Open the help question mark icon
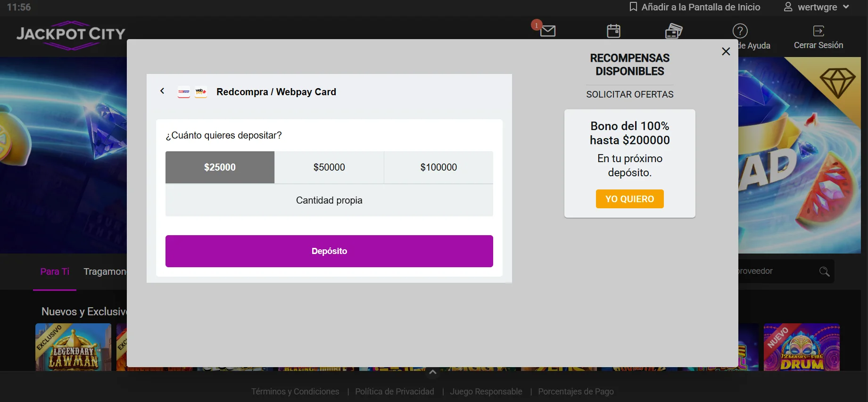 click(x=740, y=31)
